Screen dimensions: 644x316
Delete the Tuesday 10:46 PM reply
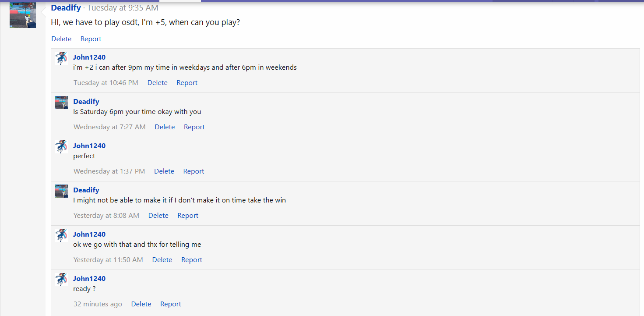pyautogui.click(x=158, y=83)
